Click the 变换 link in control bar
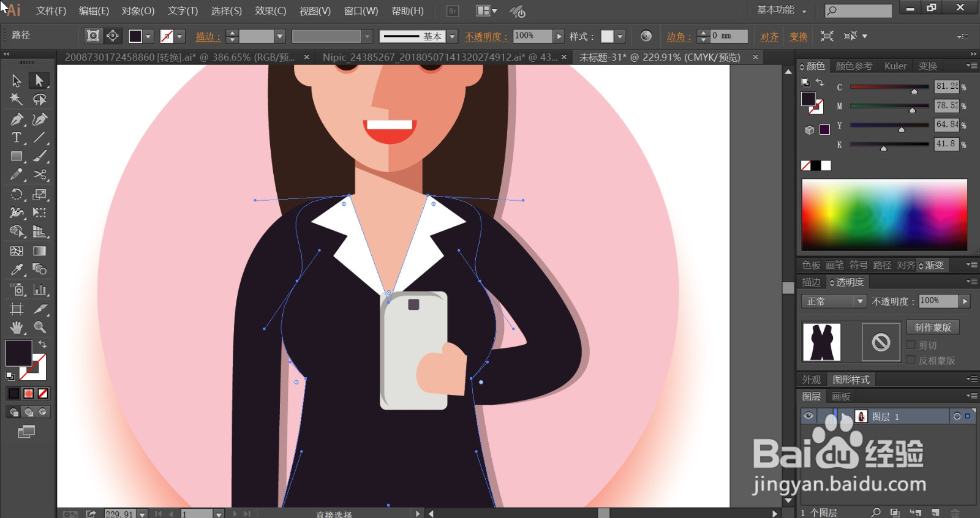This screenshot has height=518, width=980. 798,37
